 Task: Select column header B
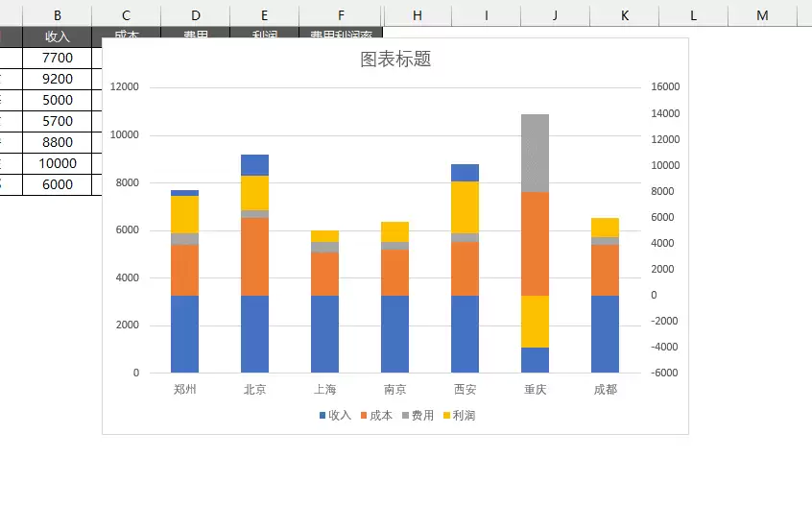(x=58, y=15)
